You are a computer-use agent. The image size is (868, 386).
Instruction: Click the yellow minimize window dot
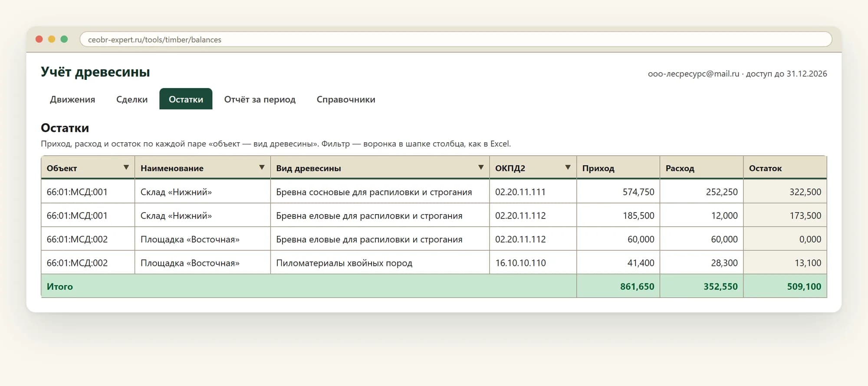pyautogui.click(x=52, y=39)
